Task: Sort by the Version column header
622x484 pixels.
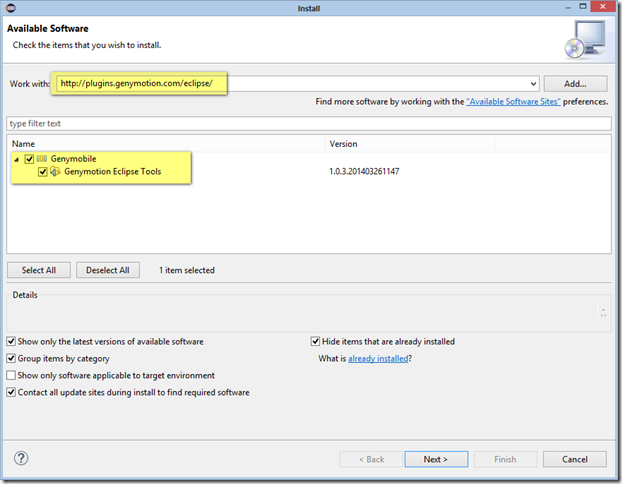Action: tap(410, 144)
